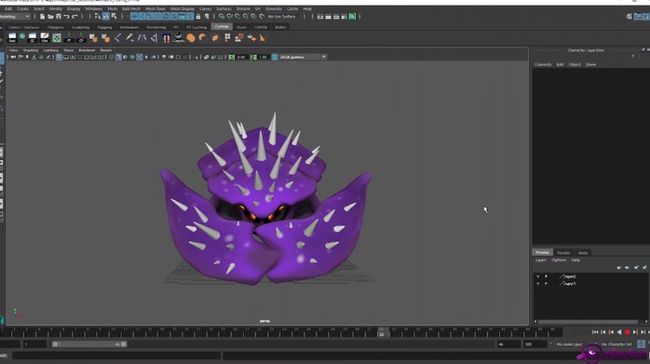Toggle the view transform color management icon
The width and height of the screenshot is (650, 364).
click(275, 57)
